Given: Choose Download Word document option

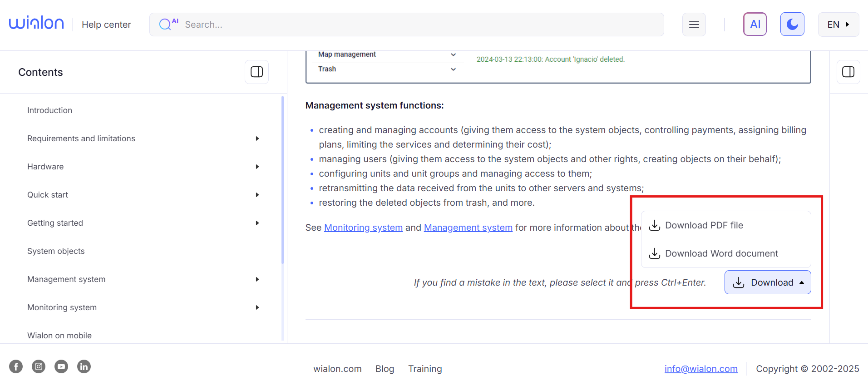Looking at the screenshot, I should pos(721,253).
